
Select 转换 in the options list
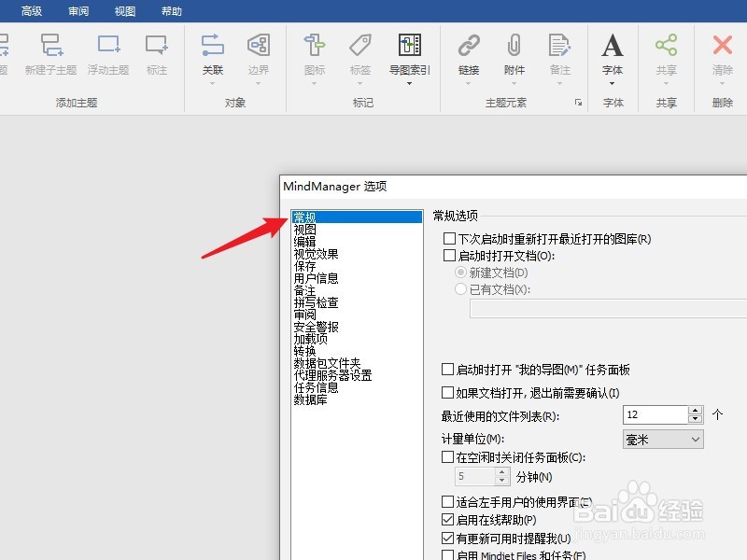pyautogui.click(x=357, y=351)
